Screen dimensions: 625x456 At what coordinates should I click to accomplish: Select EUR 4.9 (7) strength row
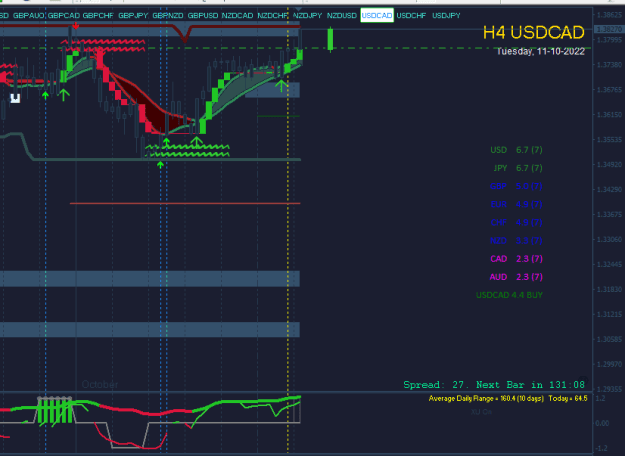517,204
